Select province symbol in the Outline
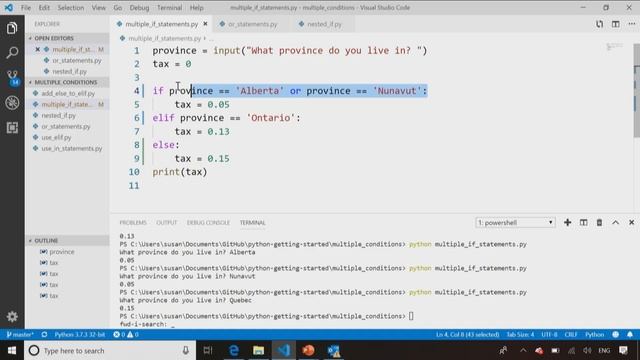Screen dimensions: 640x360 click(62, 252)
